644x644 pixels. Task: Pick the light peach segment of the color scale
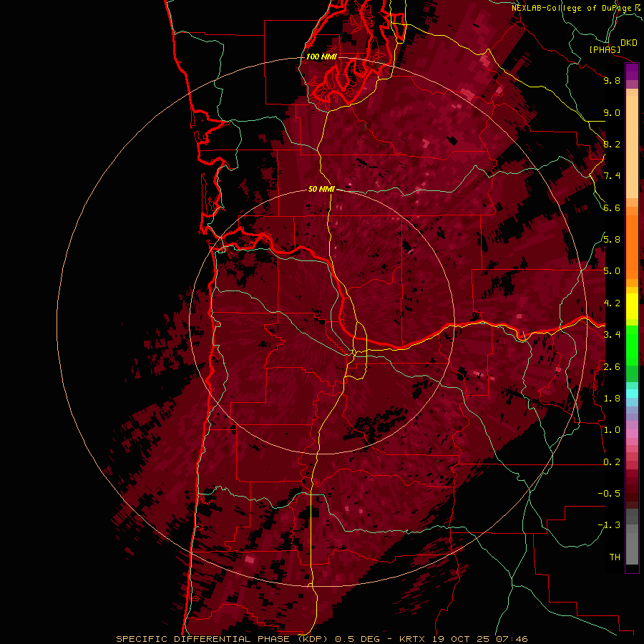pyautogui.click(x=632, y=147)
